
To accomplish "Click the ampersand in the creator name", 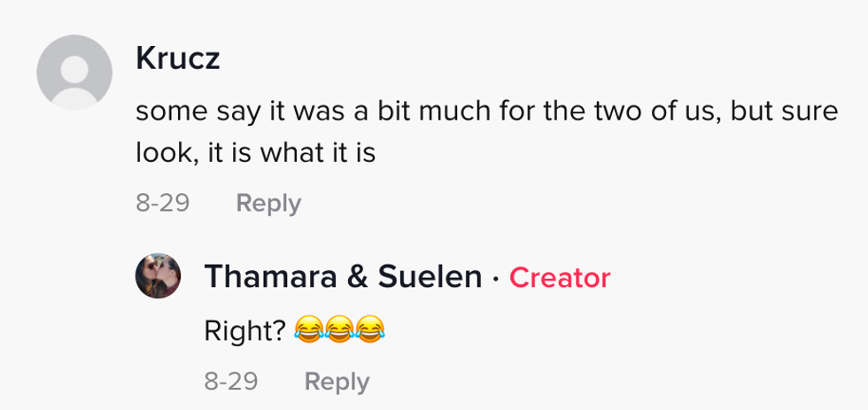I will click(357, 277).
